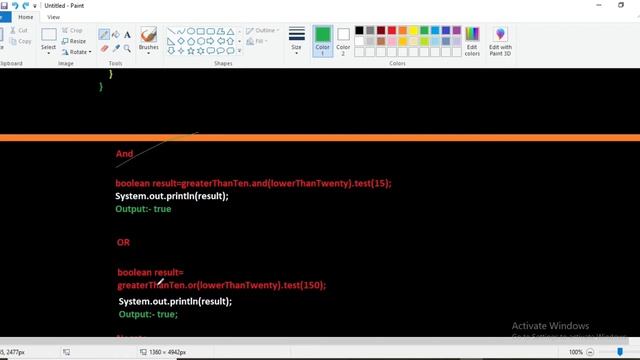Viewport: 640px width, 360px height.
Task: Pick the black color swatch
Action: [359, 30]
